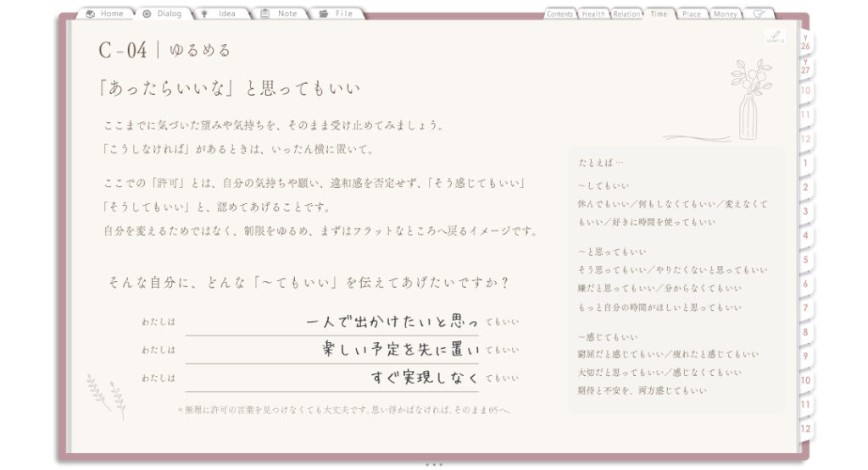Switch to the Time tab
The width and height of the screenshot is (868, 470).
click(x=659, y=14)
